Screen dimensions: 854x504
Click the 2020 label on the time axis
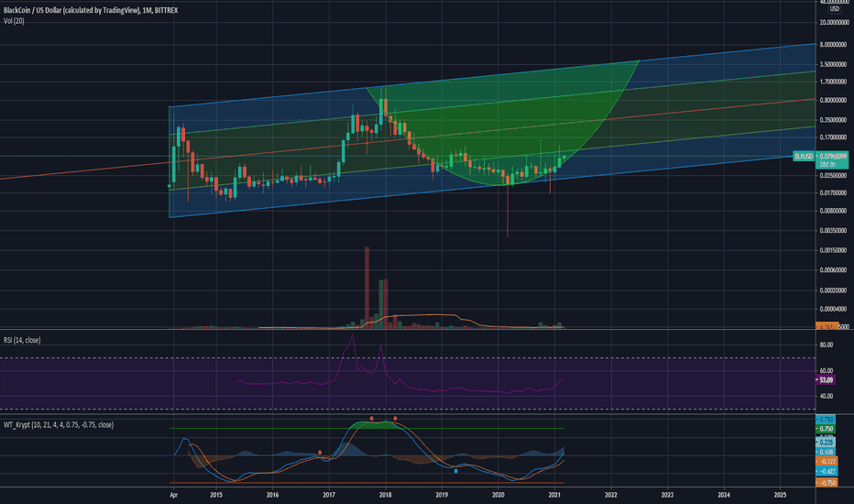pos(498,495)
